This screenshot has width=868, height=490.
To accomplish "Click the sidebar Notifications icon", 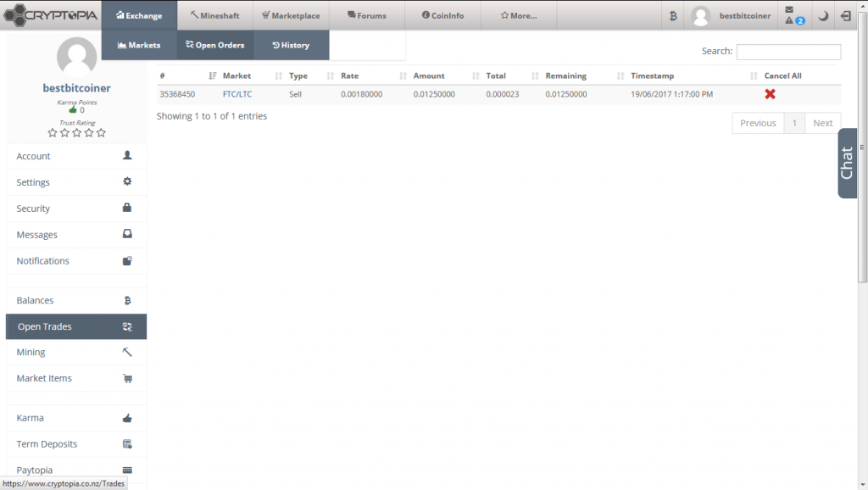I will [127, 260].
